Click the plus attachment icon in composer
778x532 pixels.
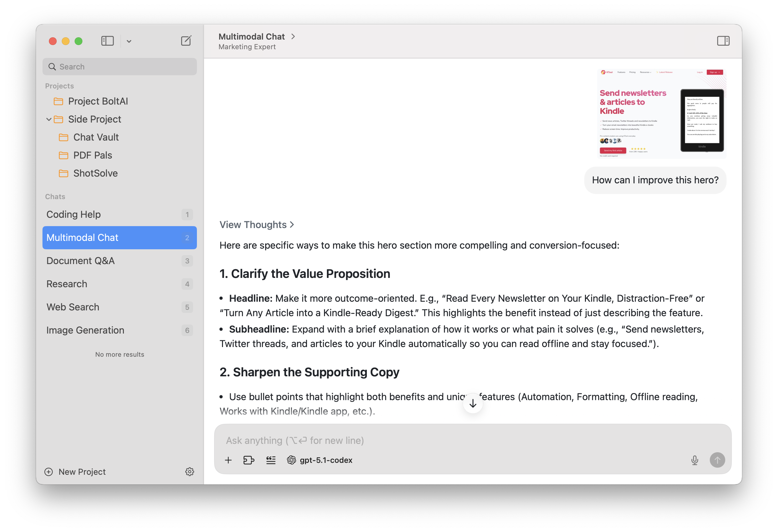point(228,460)
